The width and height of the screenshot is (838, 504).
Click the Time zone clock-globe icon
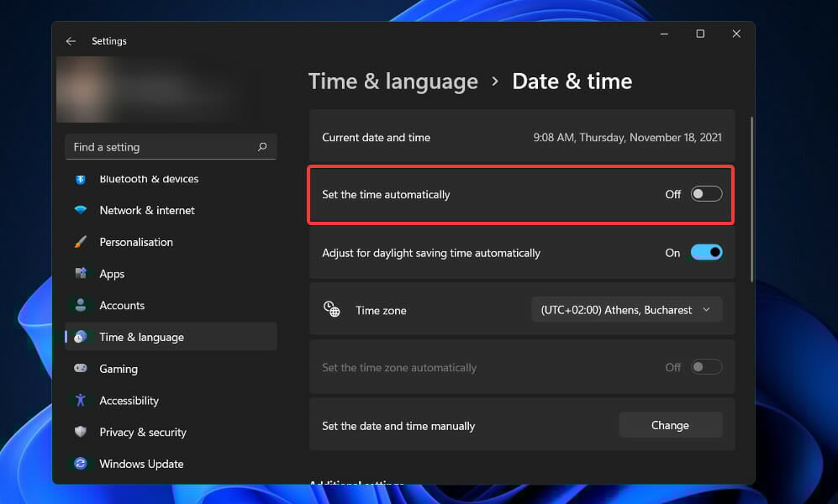(332, 309)
